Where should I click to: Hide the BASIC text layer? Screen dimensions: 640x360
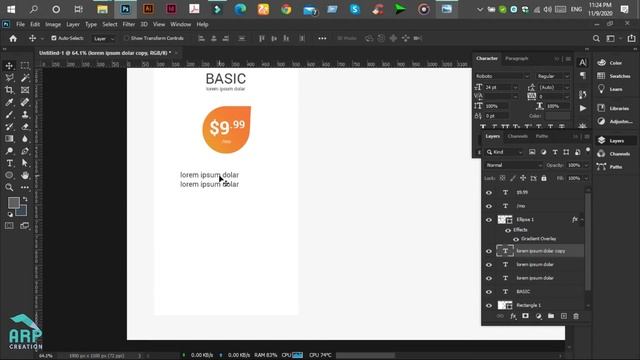coord(489,292)
